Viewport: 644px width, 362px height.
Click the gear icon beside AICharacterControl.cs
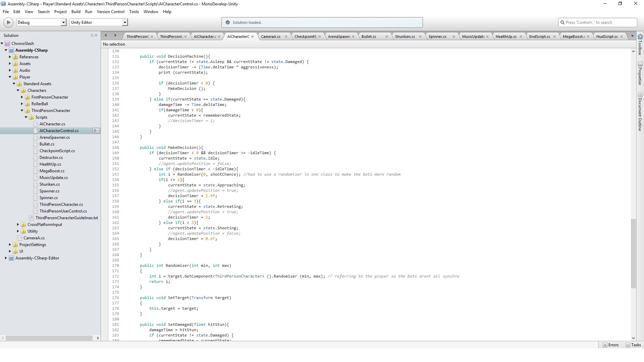click(96, 131)
